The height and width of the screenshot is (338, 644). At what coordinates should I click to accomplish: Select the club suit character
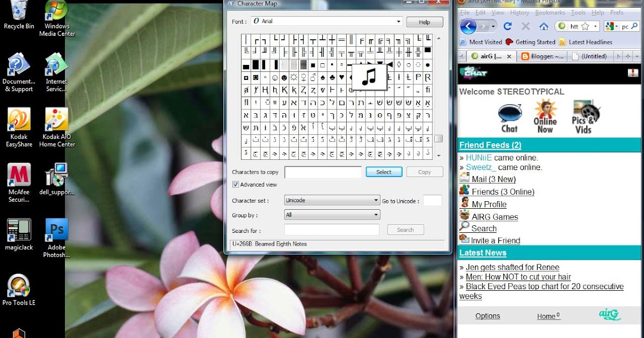(x=332, y=77)
